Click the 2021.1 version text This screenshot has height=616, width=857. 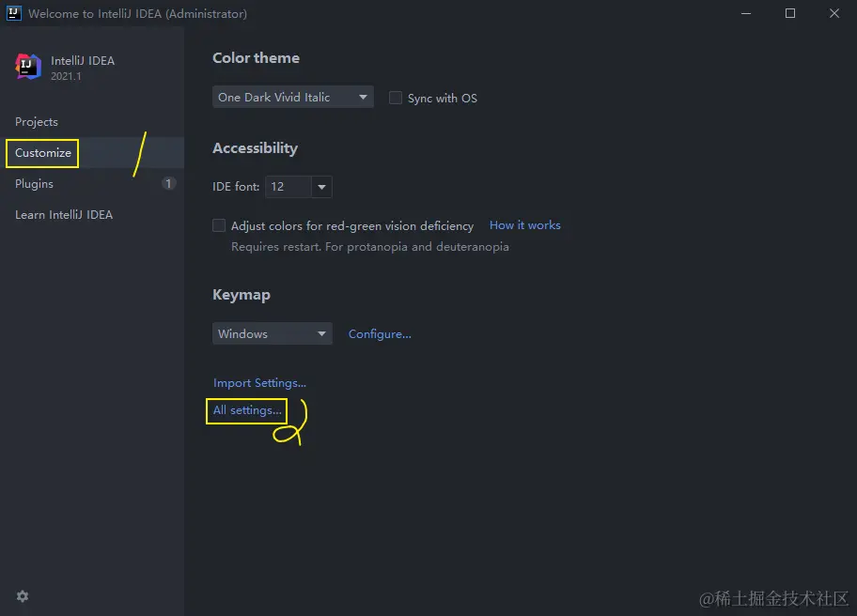click(x=66, y=76)
